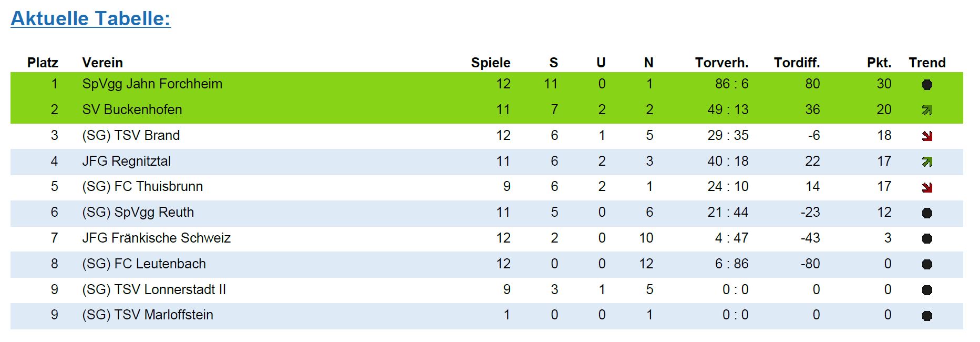Click the red down arrow for FC Thuisbrunn
This screenshot has width=980, height=342.
927,187
